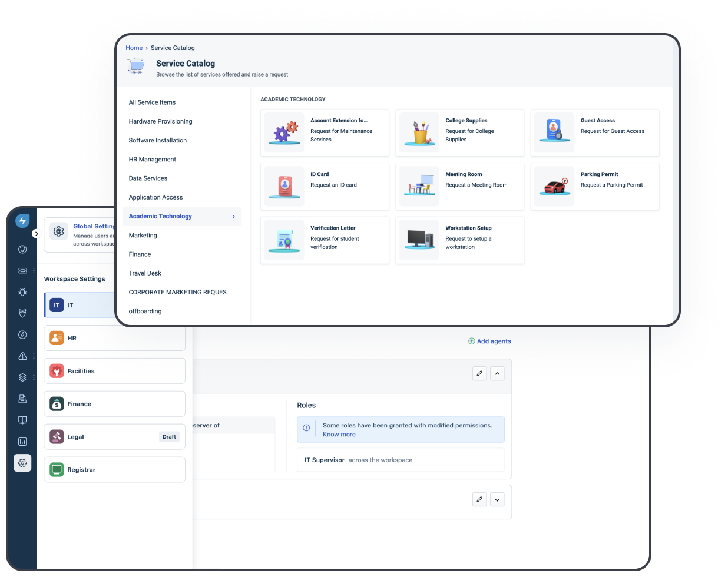Select the Travel Desk category
The height and width of the screenshot is (577, 728).
pos(145,273)
